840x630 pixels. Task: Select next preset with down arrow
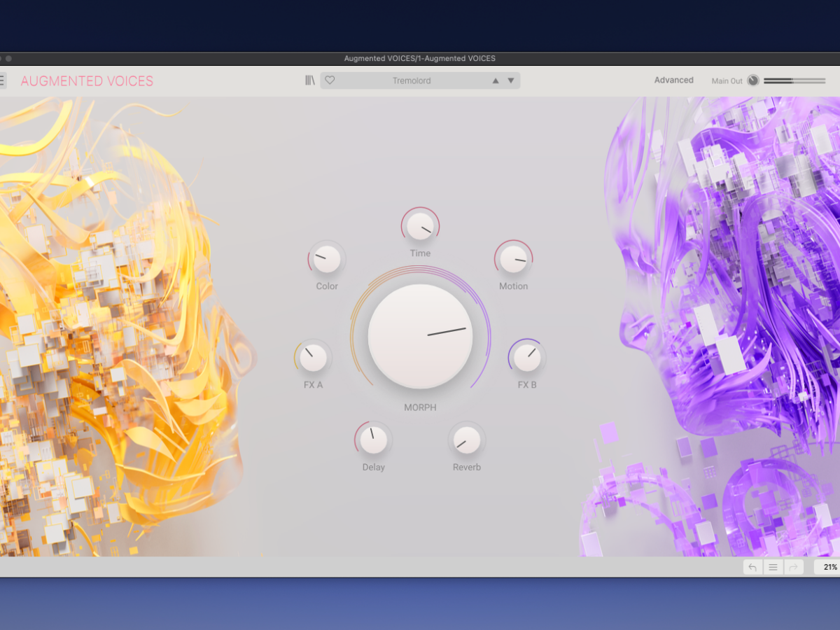point(511,80)
